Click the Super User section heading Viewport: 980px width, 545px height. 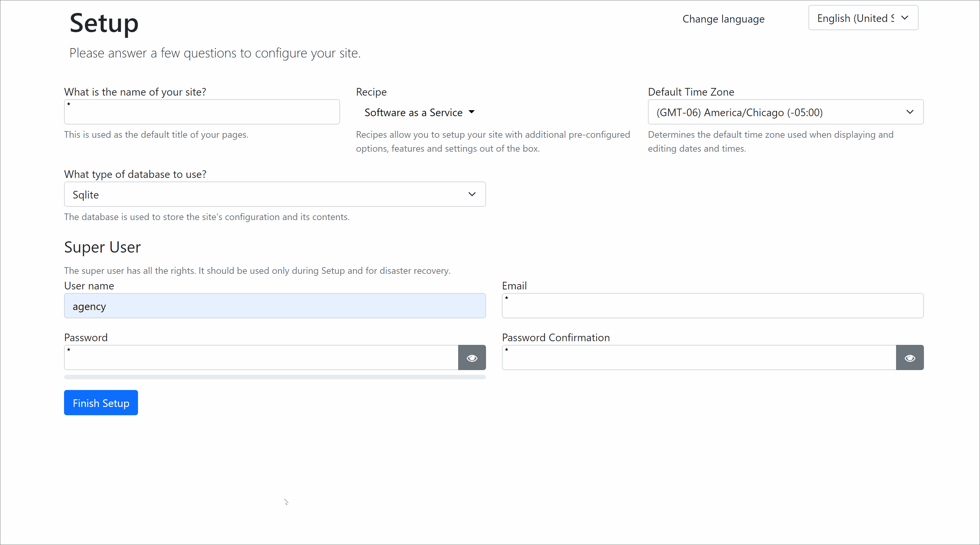pos(102,247)
